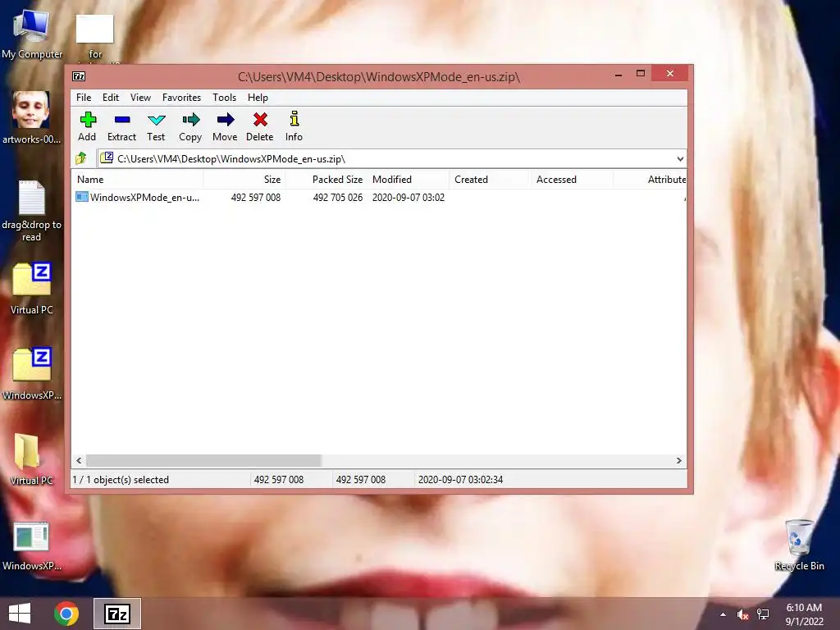Click the scrollbar left arrow

(x=80, y=460)
